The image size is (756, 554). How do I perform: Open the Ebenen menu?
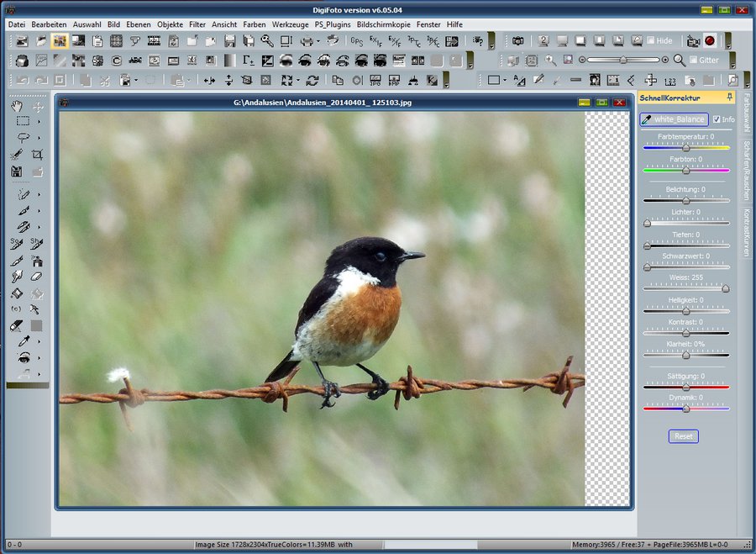click(x=139, y=24)
